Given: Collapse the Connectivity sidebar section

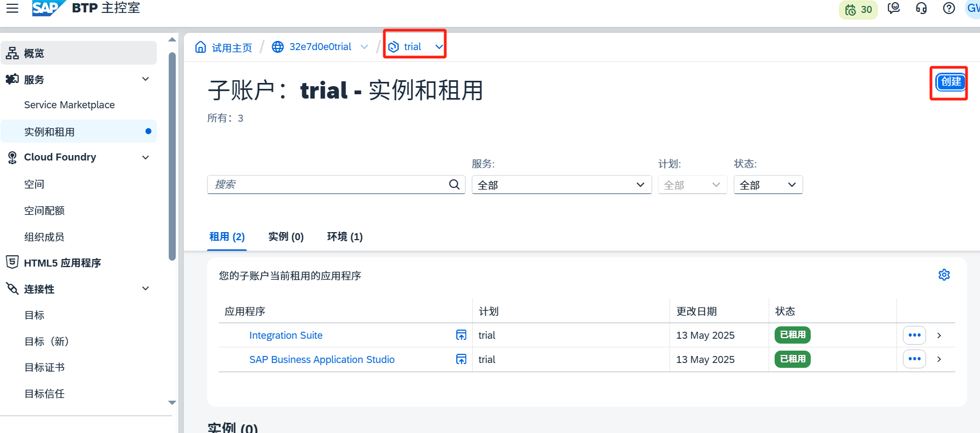Looking at the screenshot, I should pos(146,289).
